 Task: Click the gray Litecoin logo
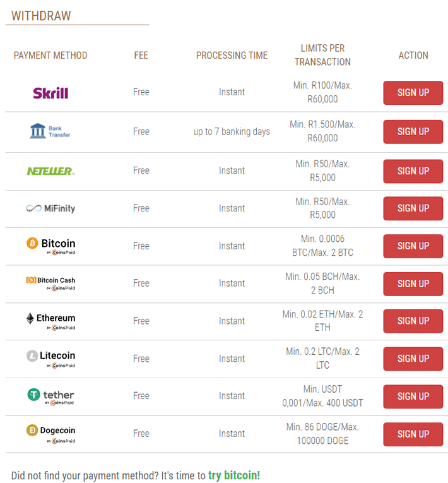tap(32, 356)
